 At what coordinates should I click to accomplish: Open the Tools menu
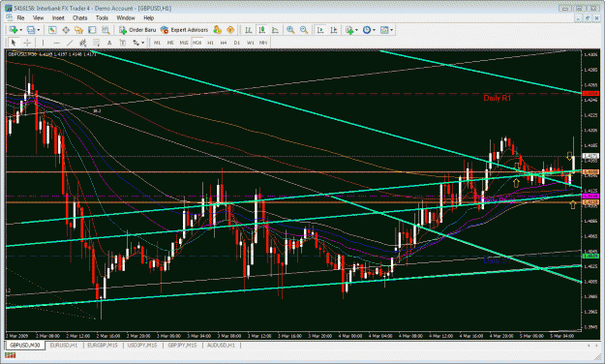pos(102,17)
